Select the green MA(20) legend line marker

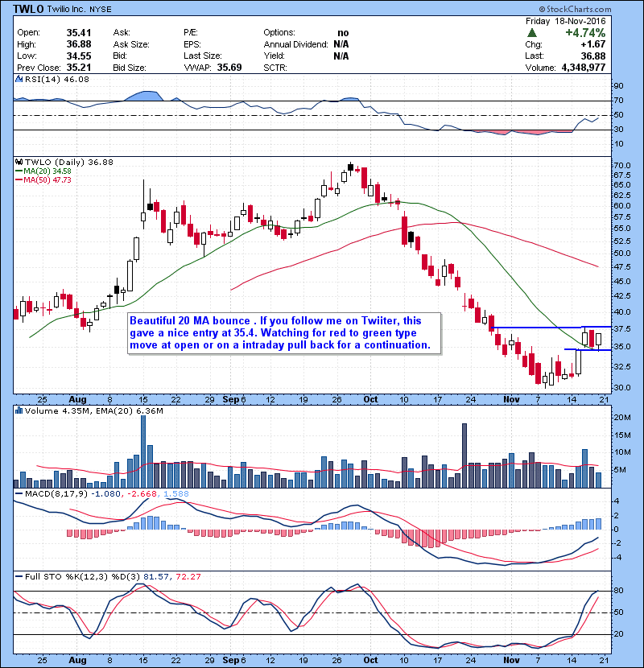pyautogui.click(x=19, y=171)
